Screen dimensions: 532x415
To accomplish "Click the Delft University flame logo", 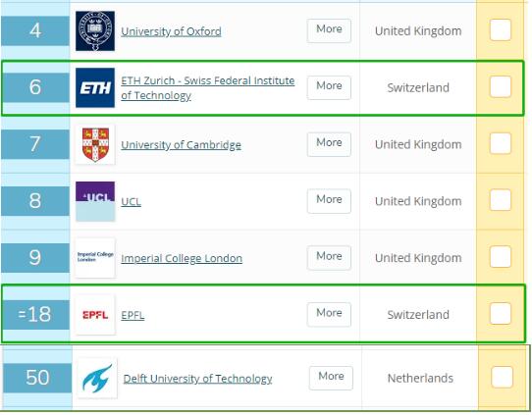I will click(x=97, y=378).
